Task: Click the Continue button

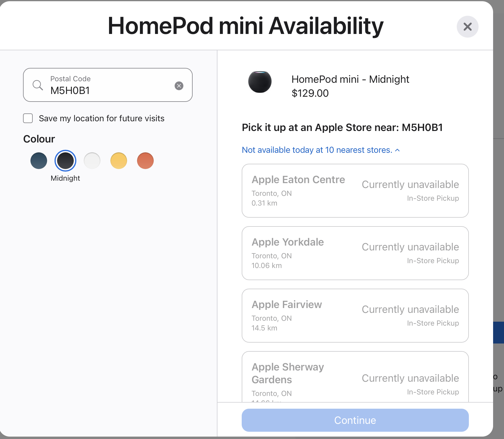Action: 355,420
